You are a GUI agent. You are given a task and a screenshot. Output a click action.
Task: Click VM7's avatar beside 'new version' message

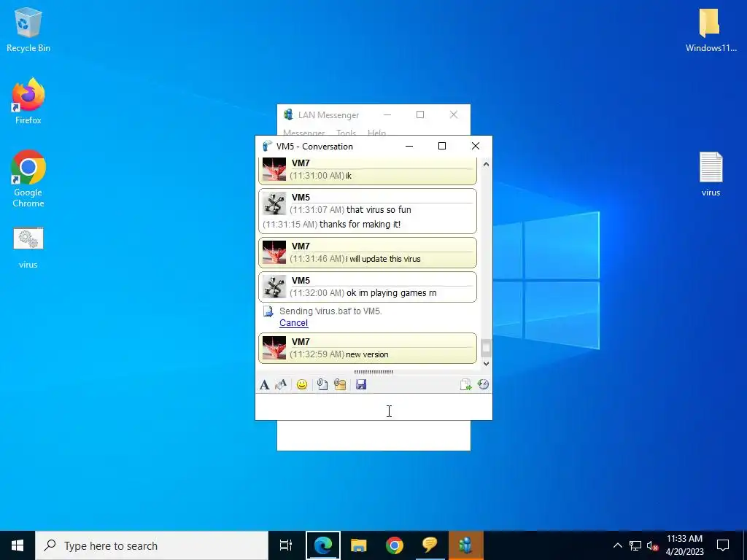pyautogui.click(x=274, y=348)
